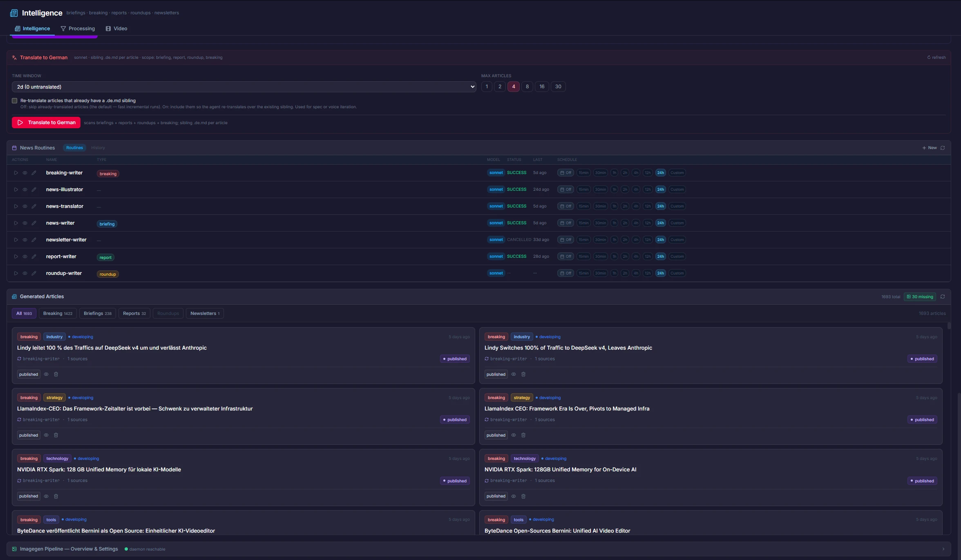Run the news-illustrator routine
Image resolution: width=961 pixels, height=560 pixels.
coord(16,190)
